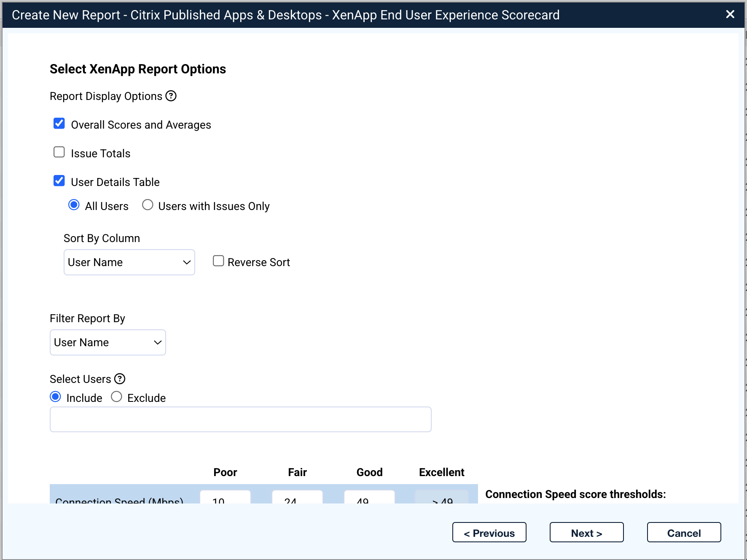Click the Select XenApp Report Options heading
The image size is (747, 560).
(x=138, y=69)
